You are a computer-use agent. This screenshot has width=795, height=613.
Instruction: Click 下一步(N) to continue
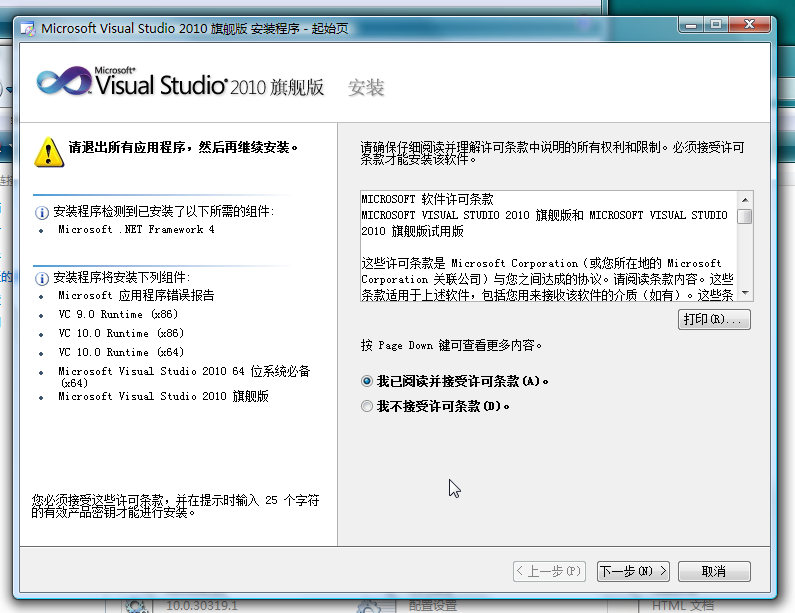click(x=633, y=571)
